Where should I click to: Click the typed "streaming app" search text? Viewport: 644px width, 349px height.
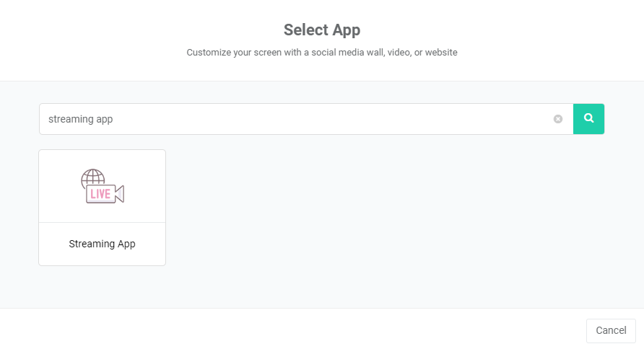click(x=81, y=119)
